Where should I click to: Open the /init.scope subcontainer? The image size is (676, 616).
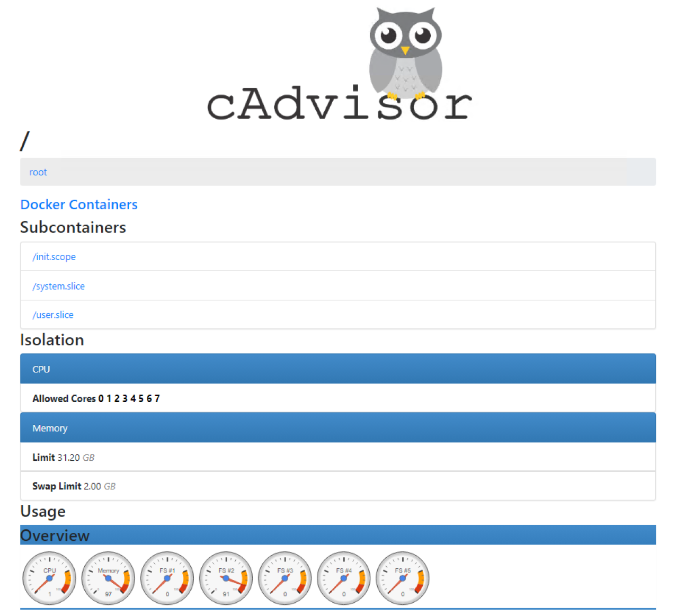54,257
